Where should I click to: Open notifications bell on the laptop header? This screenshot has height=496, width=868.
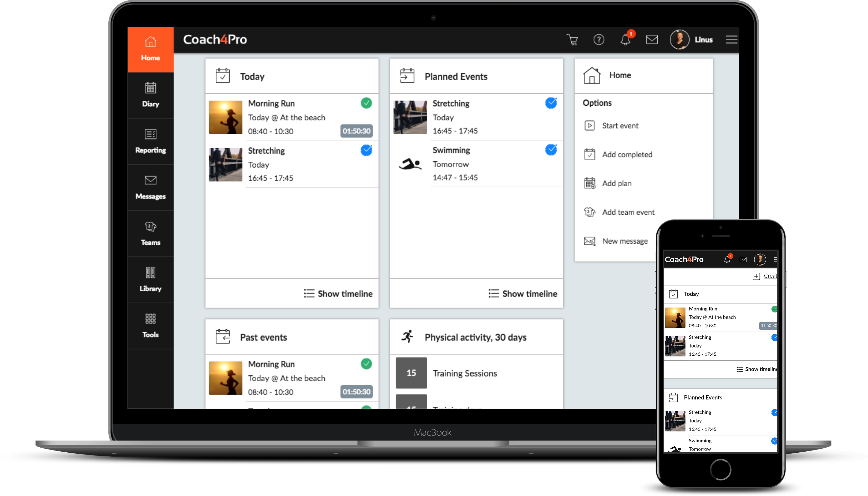625,40
